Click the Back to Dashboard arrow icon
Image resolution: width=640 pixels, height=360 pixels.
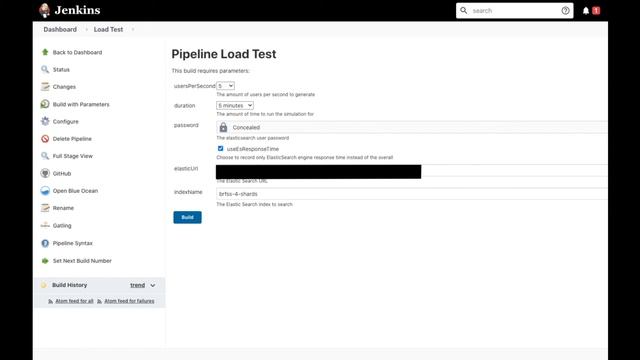click(45, 52)
